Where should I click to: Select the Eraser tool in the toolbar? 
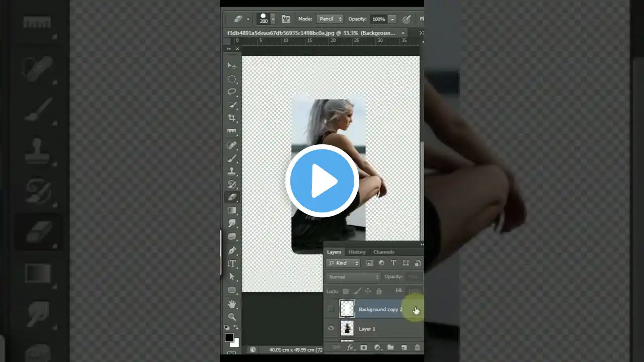click(x=231, y=197)
